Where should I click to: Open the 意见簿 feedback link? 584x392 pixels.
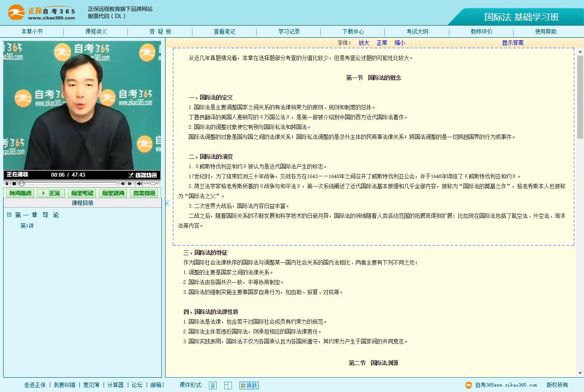[92, 385]
